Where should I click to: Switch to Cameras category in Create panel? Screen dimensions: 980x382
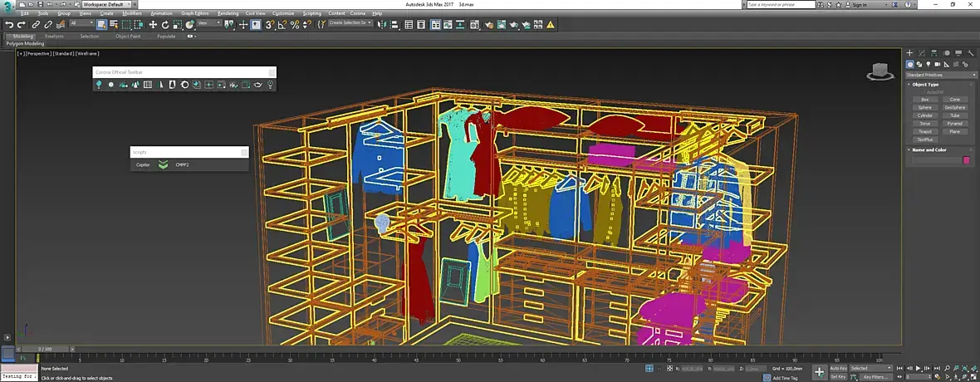point(938,64)
